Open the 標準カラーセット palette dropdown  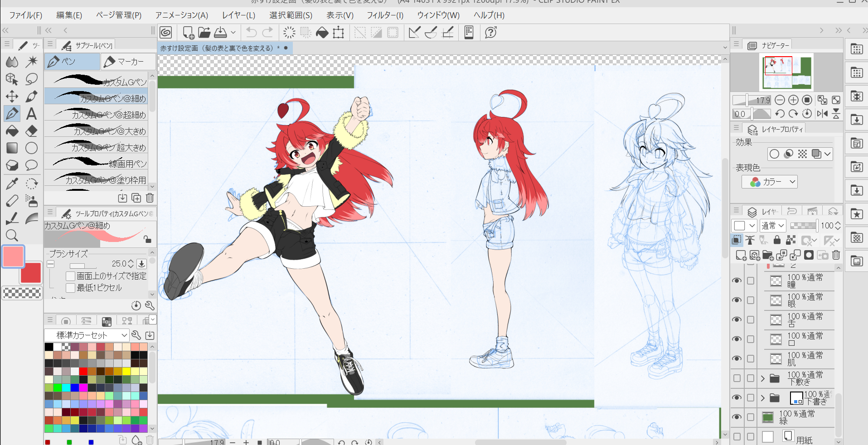(x=86, y=335)
